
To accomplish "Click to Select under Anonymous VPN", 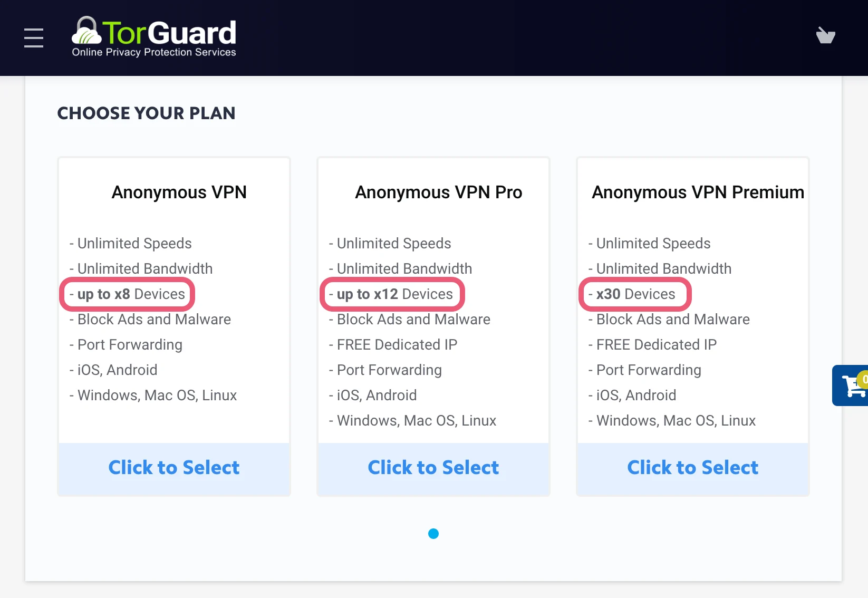I will pyautogui.click(x=173, y=468).
